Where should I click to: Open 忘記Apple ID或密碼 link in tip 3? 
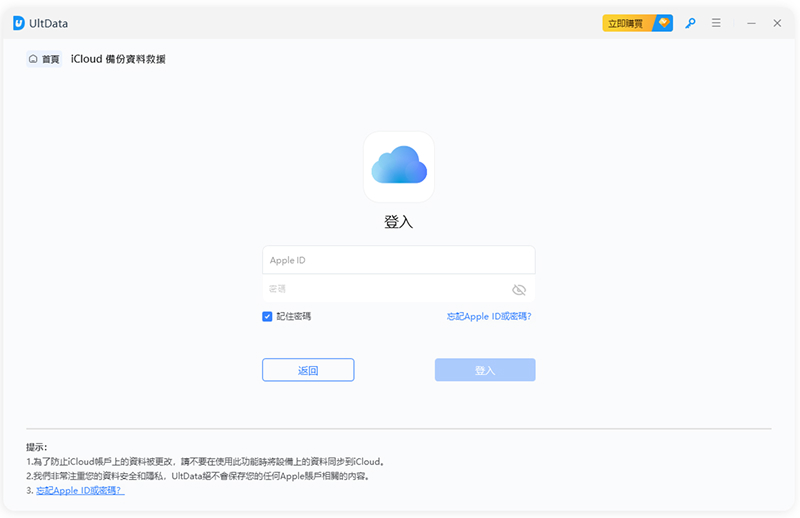[80, 490]
